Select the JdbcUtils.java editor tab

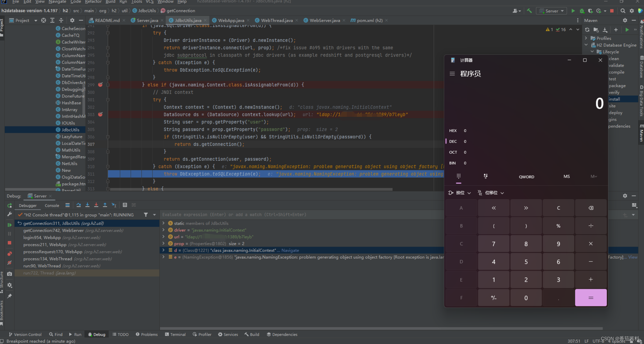(188, 20)
